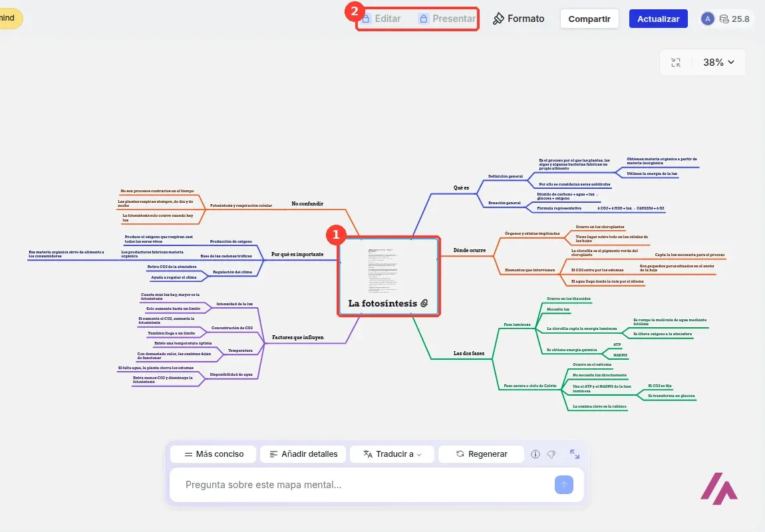The image size is (765, 532).
Task: Select the 'Las dos fases' branch node
Action: [469, 353]
